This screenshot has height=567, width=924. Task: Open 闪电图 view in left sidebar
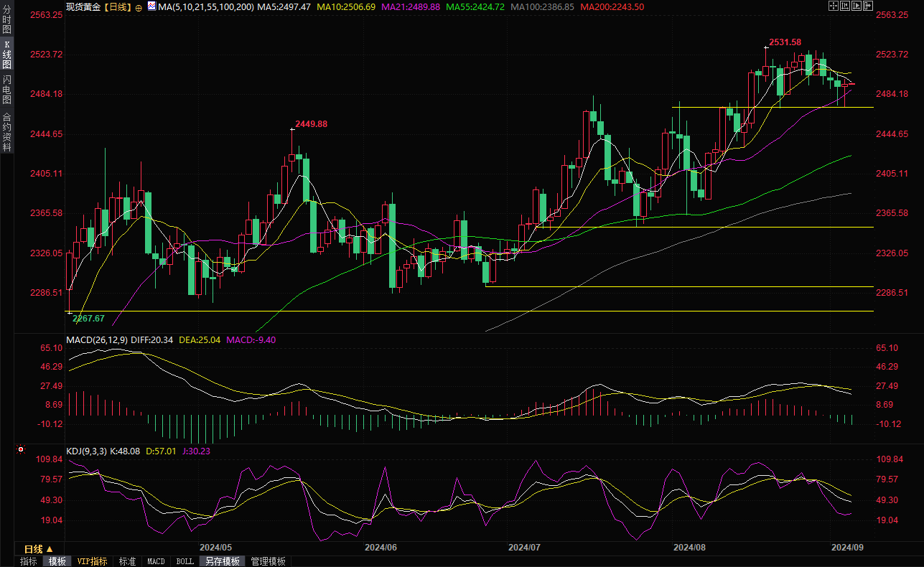coord(6,90)
